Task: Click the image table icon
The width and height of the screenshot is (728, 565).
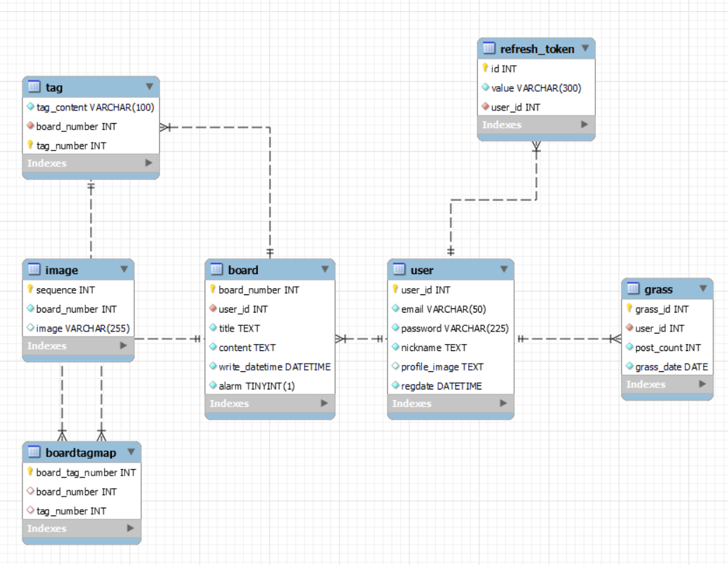Action: coord(34,269)
